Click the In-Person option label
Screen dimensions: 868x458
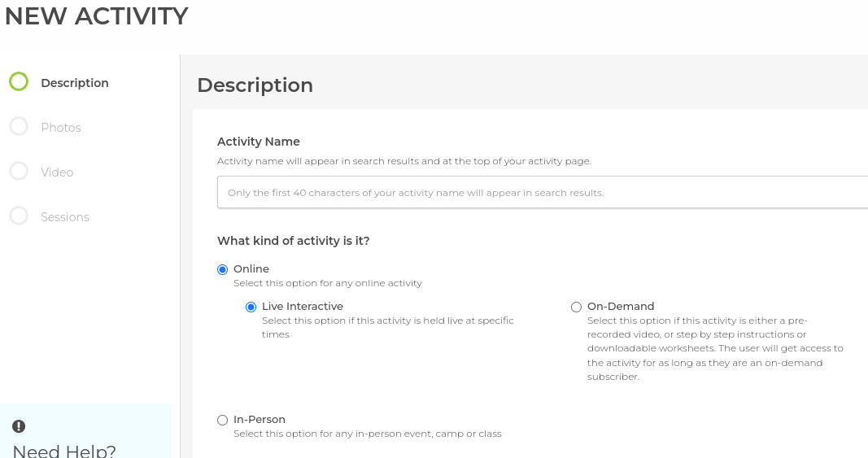click(259, 419)
